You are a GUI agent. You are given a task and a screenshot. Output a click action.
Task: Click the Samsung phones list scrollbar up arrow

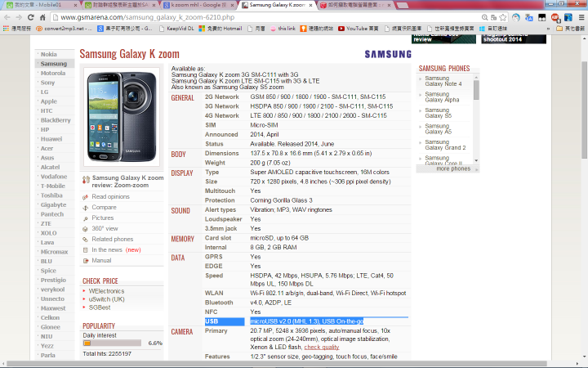pos(476,77)
